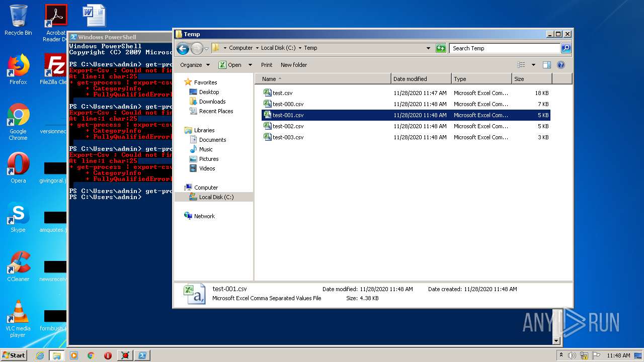
Task: Click the search magnifier icon
Action: pyautogui.click(x=566, y=48)
